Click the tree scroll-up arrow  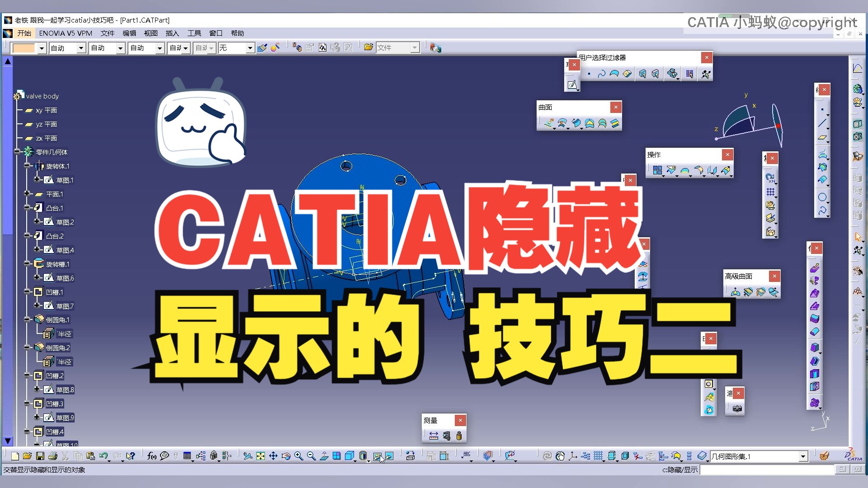coord(8,61)
